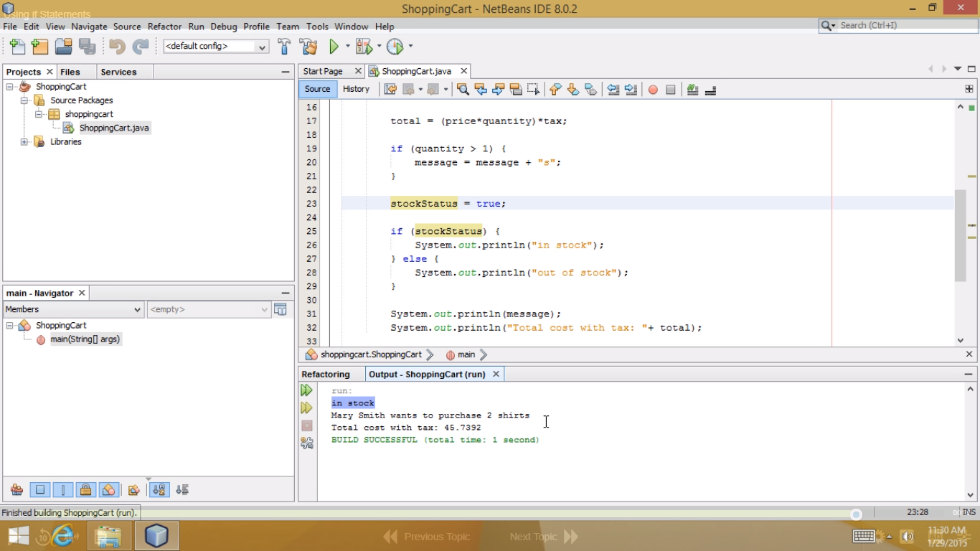This screenshot has width=980, height=551.
Task: Toggle Show Inherited Members in Navigator
Action: pos(17,490)
